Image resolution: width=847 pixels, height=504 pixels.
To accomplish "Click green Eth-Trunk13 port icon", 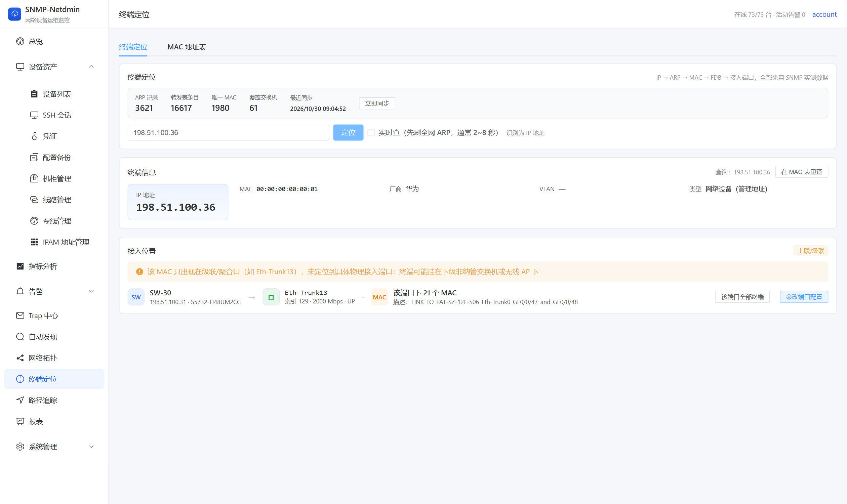I will click(x=271, y=297).
